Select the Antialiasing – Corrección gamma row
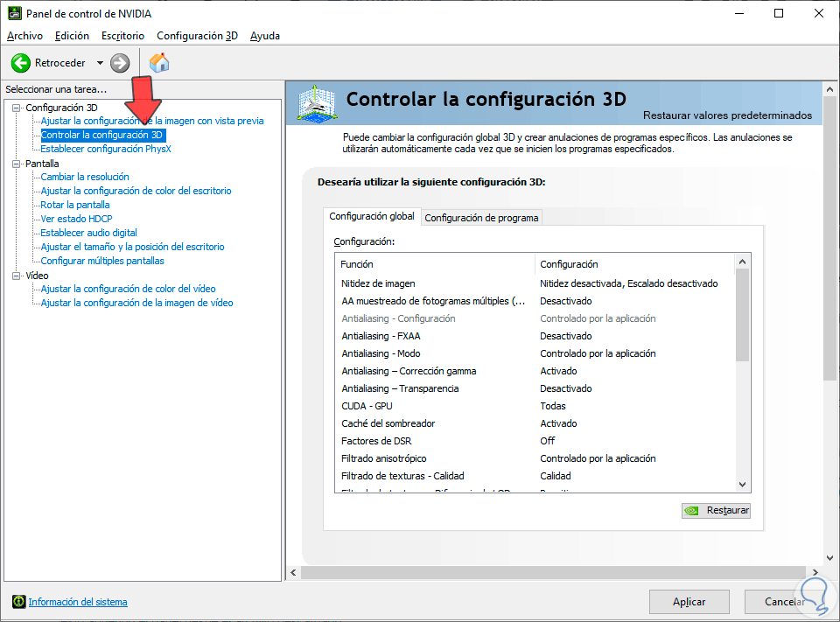Viewport: 840px width, 622px height. pos(535,371)
